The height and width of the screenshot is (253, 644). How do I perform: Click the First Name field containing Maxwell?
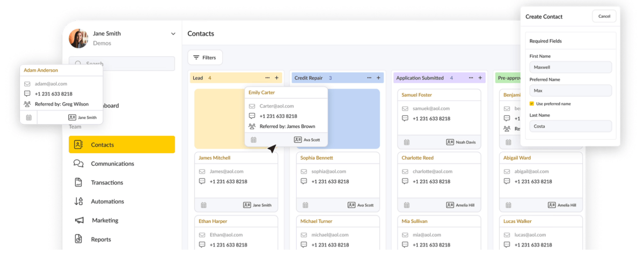pos(570,67)
